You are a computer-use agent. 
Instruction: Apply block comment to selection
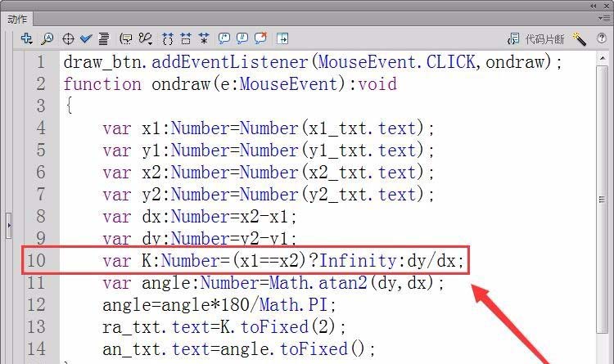pos(224,38)
